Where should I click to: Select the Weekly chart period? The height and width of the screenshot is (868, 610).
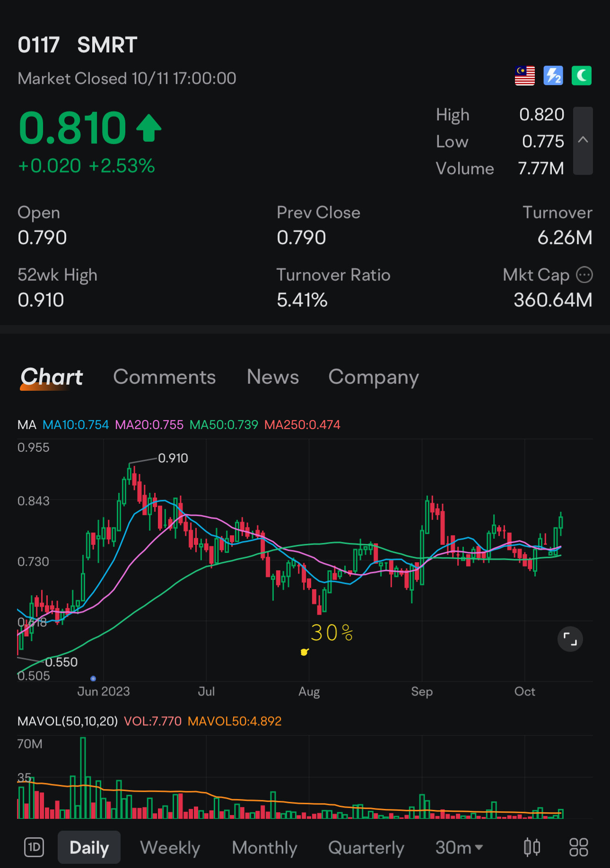(x=170, y=848)
